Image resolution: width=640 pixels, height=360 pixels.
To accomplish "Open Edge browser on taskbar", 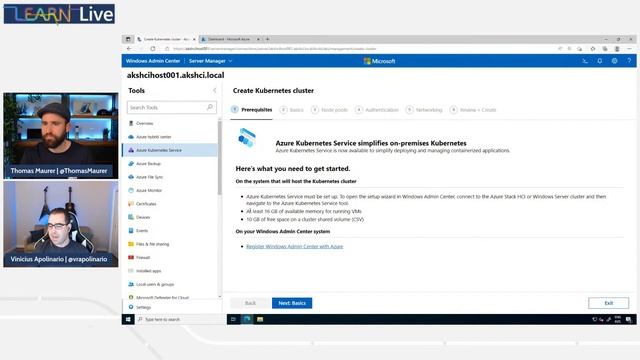I will [247, 319].
